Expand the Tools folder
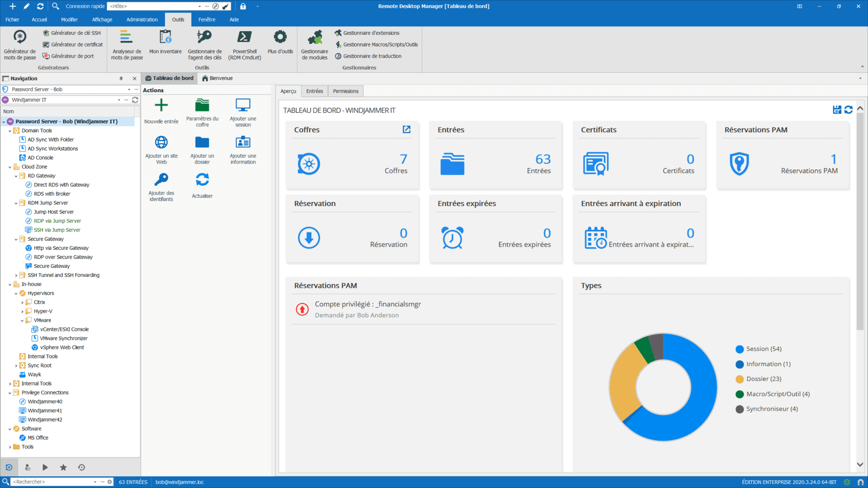The height and width of the screenshot is (488, 868). [x=10, y=447]
